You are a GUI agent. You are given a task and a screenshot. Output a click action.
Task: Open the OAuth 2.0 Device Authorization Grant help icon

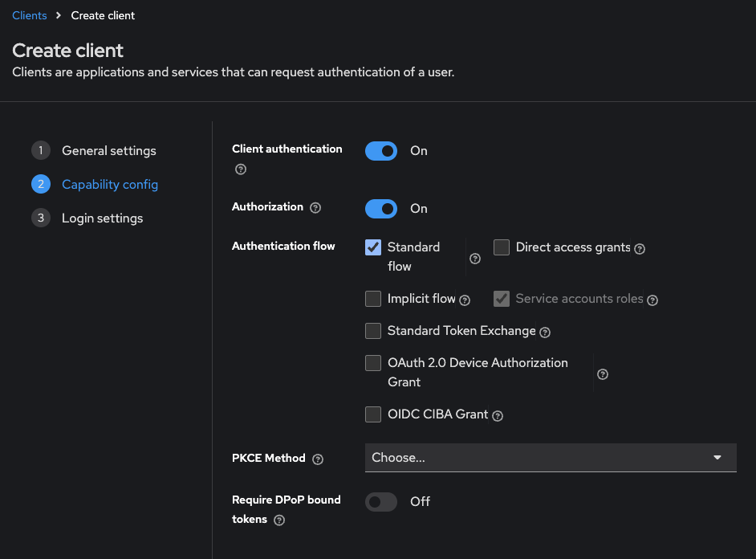coord(602,373)
